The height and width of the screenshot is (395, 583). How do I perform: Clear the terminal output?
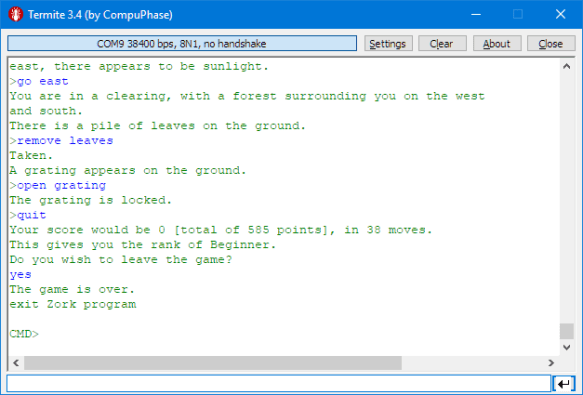442,44
